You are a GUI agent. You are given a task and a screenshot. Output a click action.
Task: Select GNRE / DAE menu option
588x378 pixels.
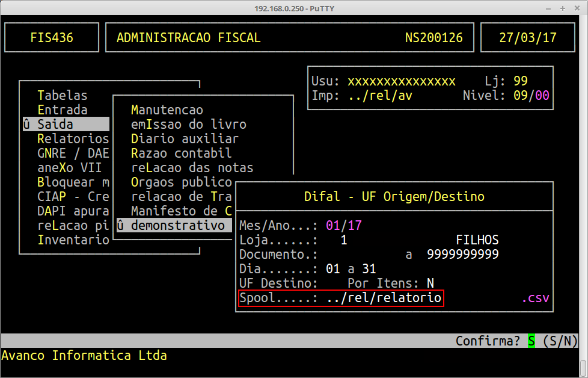point(73,153)
